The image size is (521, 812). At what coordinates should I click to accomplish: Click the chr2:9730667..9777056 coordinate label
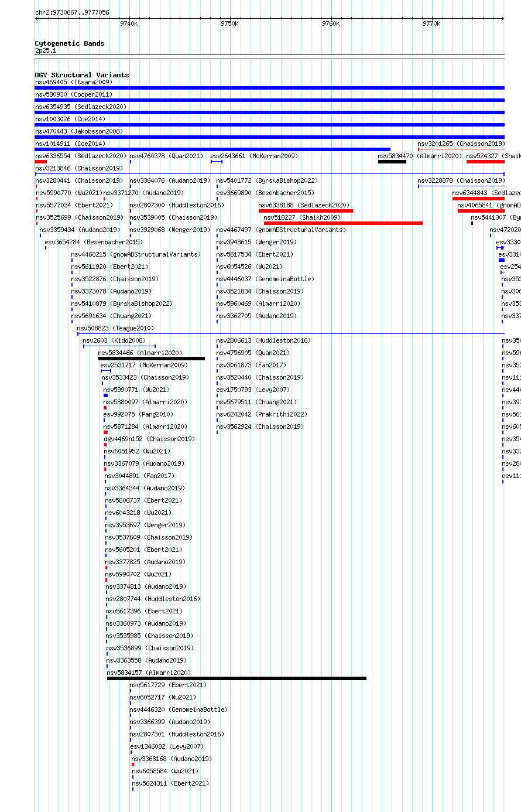72,12
